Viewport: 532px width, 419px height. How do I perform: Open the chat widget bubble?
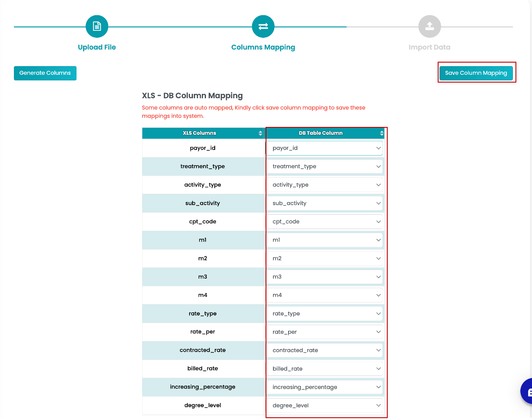tap(527, 392)
